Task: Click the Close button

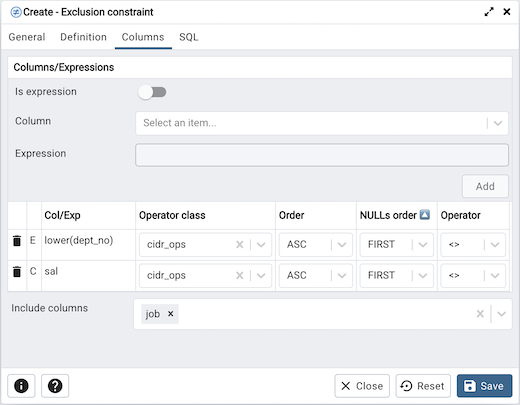Action: [362, 386]
